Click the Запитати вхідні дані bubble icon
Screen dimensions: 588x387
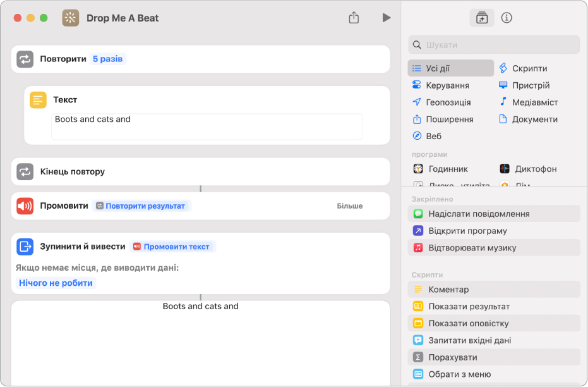(x=417, y=340)
